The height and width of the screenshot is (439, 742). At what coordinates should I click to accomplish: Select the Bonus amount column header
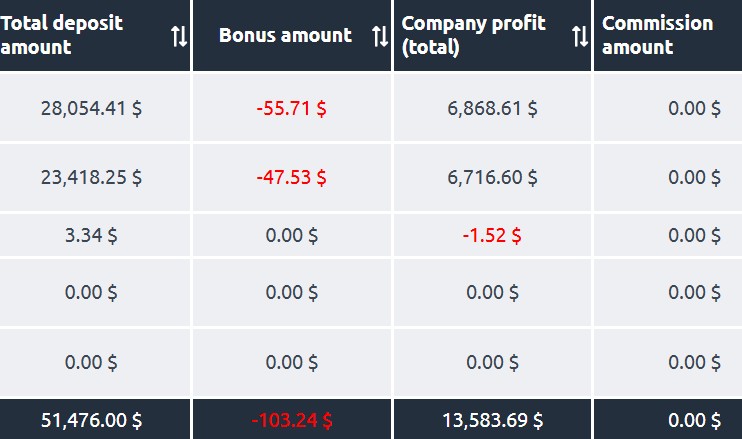click(285, 35)
